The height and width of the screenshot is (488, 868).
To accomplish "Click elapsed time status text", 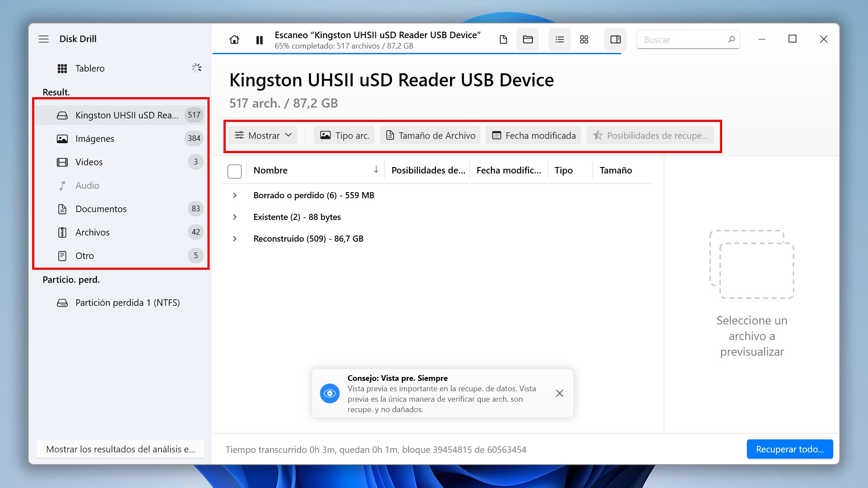I will tap(376, 449).
